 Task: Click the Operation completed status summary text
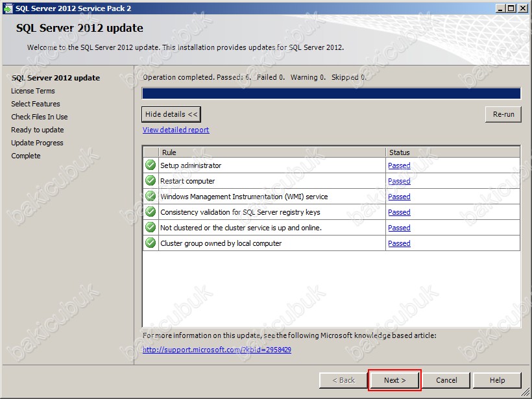point(254,77)
